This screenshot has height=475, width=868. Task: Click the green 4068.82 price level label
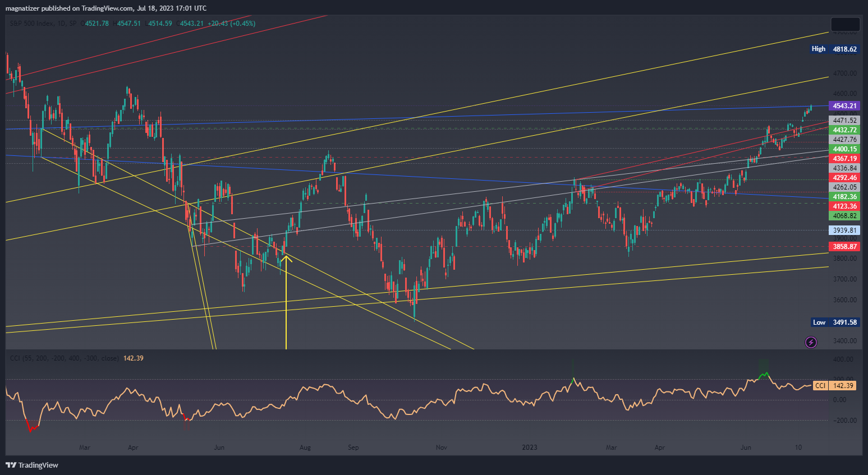click(844, 216)
